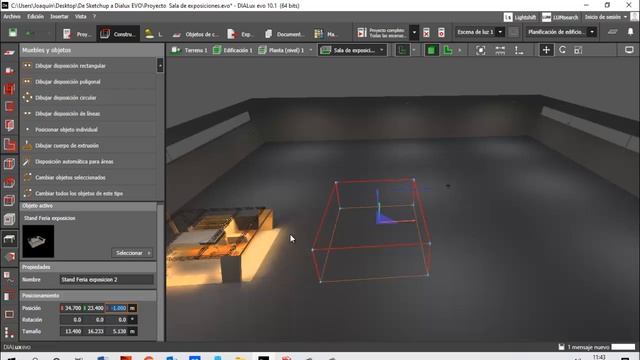Activate the move cross-arrow tool

tap(546, 50)
